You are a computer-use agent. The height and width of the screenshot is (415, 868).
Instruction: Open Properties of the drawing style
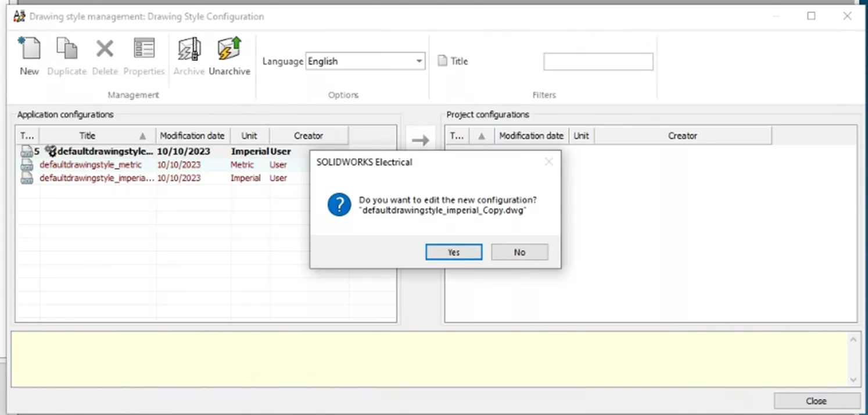[x=144, y=55]
